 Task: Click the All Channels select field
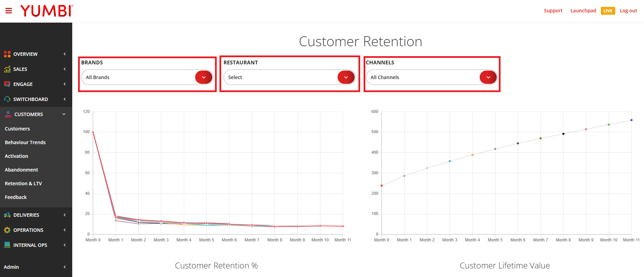click(432, 77)
